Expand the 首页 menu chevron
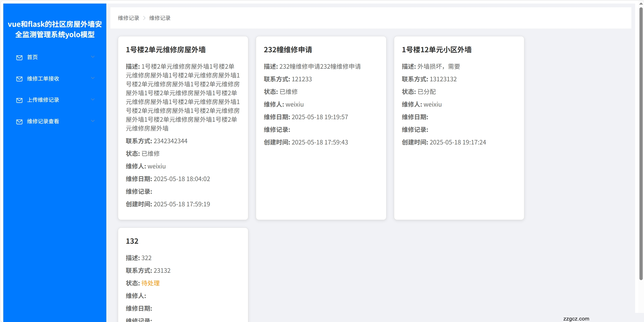The width and height of the screenshot is (644, 322). (93, 57)
